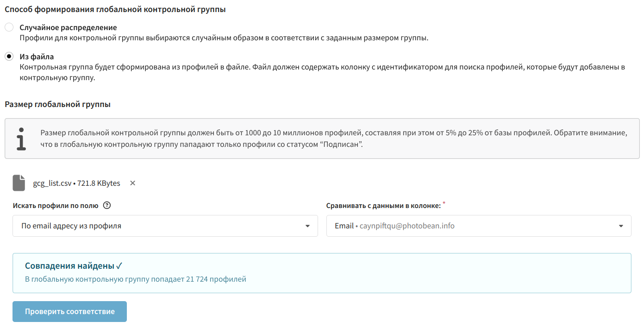Click the Проверить соответствие button
Screen dimensions: 644x328
(x=69, y=311)
